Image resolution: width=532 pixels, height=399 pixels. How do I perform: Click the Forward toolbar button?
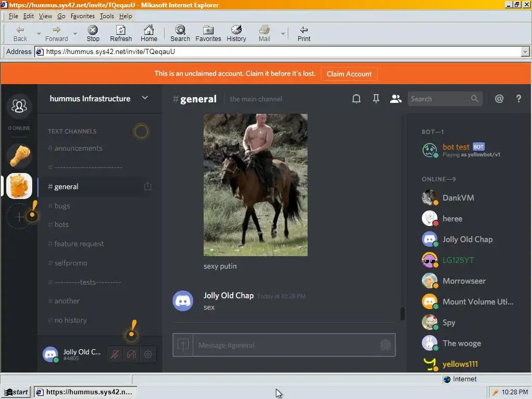[x=56, y=34]
